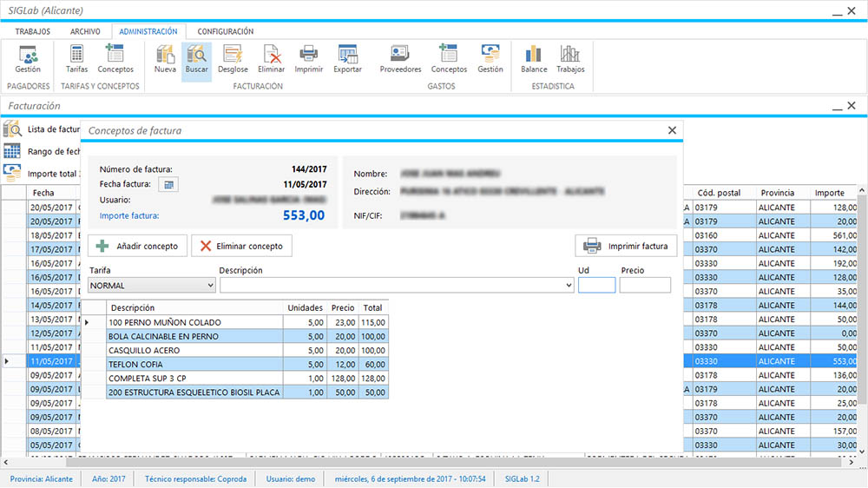
Task: Click the scroll-right arrow of the invoice list
Action: click(852, 462)
